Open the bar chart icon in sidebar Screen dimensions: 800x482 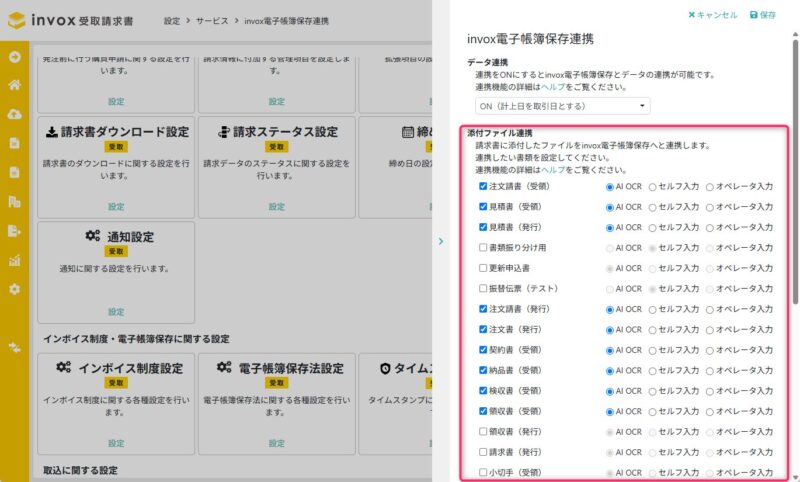[x=15, y=260]
